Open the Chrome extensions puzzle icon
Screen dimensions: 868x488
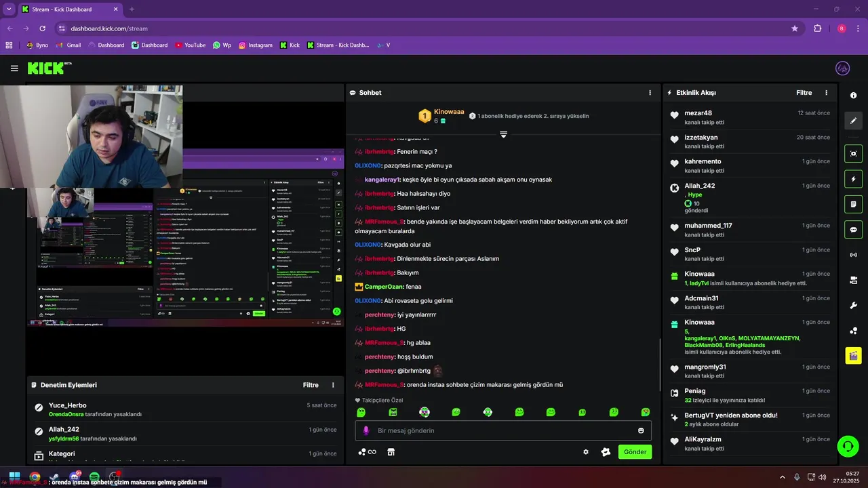click(817, 28)
